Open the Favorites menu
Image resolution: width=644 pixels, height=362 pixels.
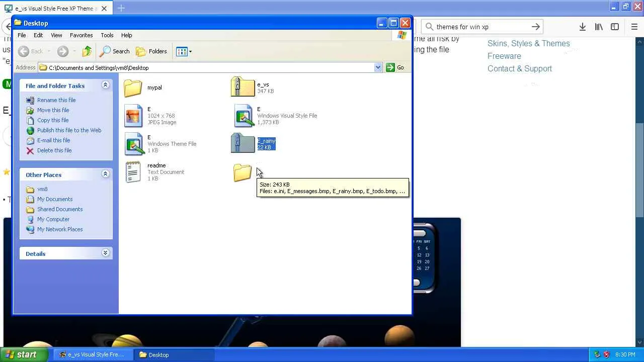82,35
